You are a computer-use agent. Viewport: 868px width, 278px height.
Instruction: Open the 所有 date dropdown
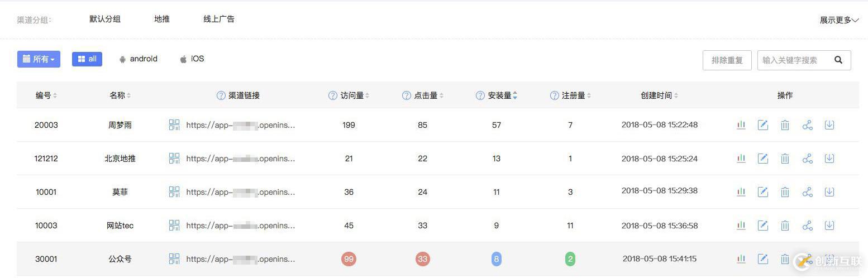[x=39, y=59]
